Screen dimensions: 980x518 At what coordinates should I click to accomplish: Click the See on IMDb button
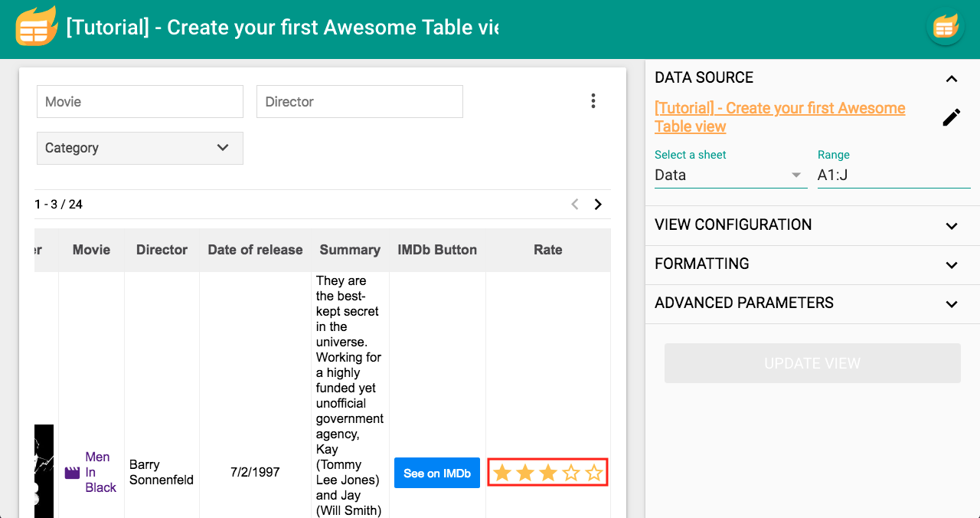pos(437,473)
